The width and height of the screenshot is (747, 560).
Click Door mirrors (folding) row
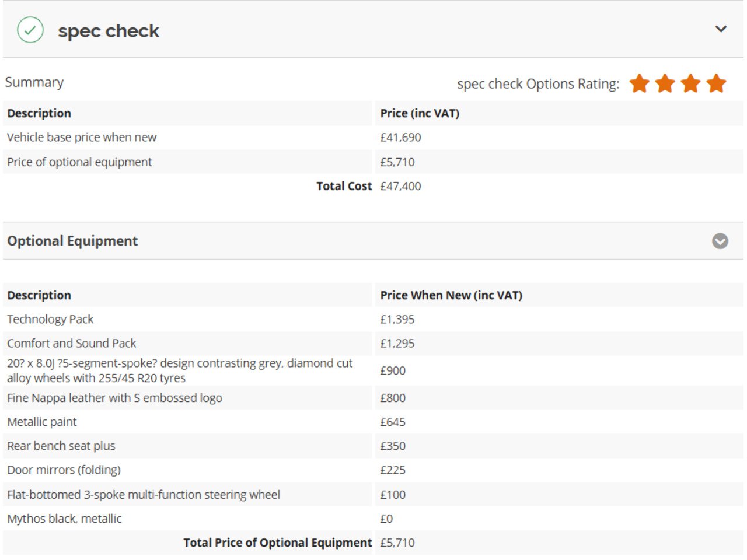pos(373,470)
